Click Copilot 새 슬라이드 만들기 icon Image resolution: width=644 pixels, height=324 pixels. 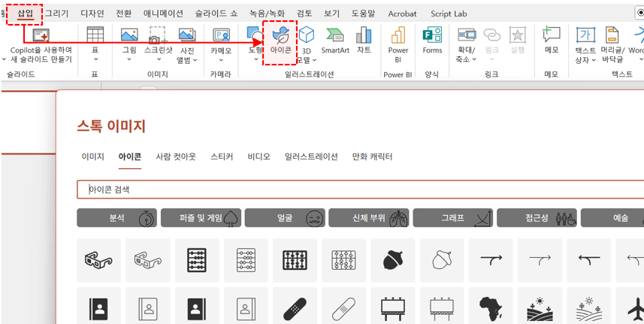[x=41, y=35]
